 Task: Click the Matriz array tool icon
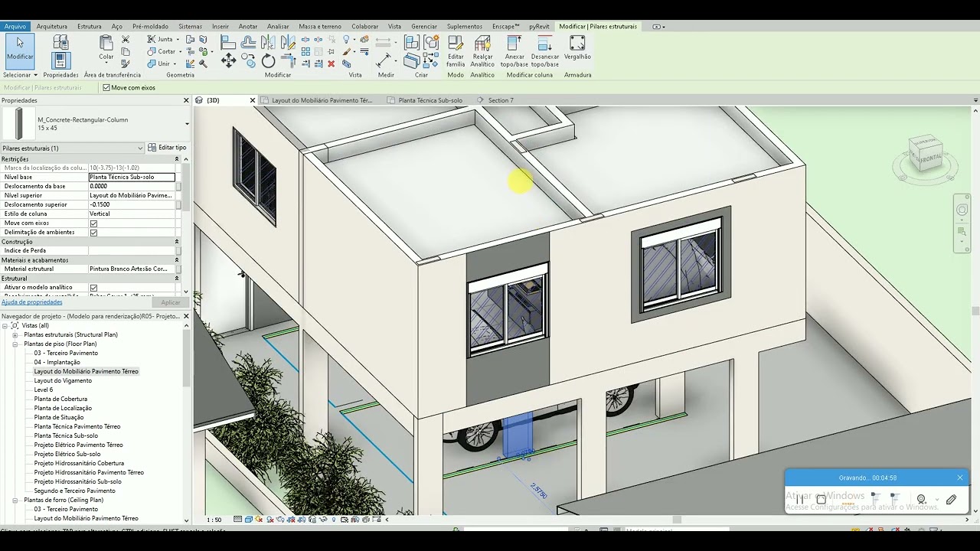point(305,52)
